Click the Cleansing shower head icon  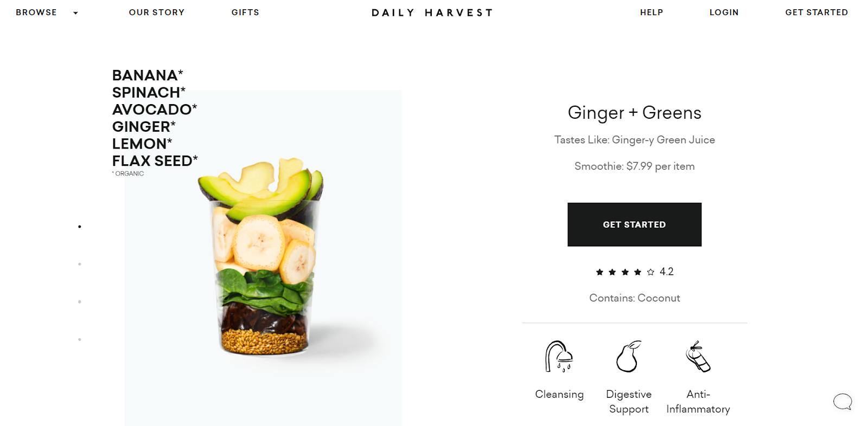(559, 357)
